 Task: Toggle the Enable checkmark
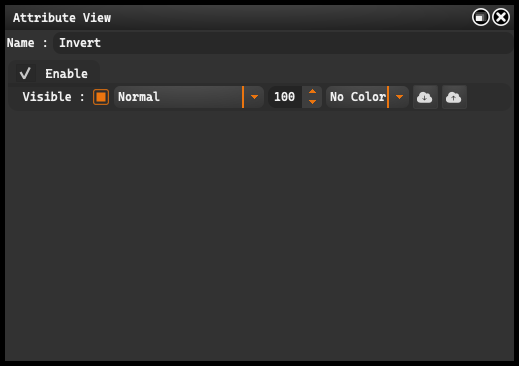pyautogui.click(x=26, y=73)
